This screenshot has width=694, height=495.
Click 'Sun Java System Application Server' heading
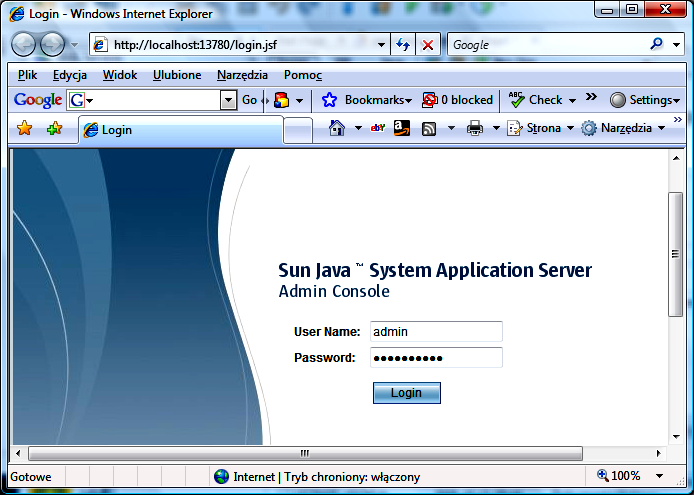(x=435, y=270)
